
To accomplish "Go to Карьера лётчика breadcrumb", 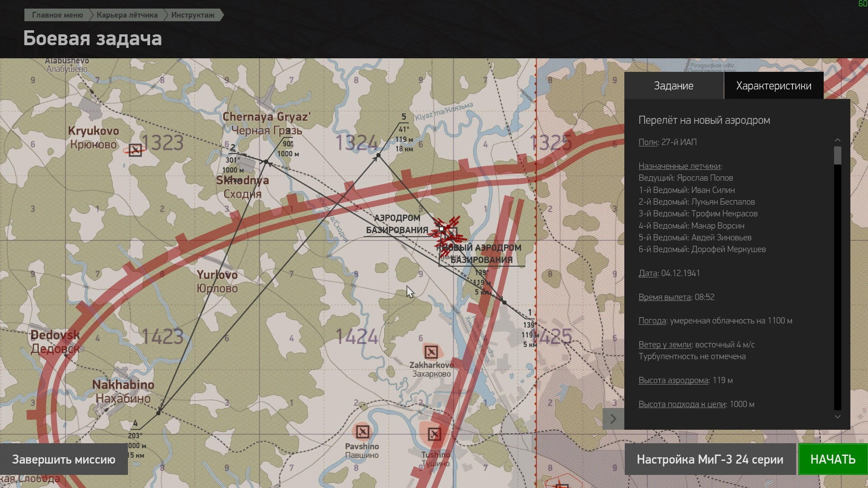I will [127, 15].
